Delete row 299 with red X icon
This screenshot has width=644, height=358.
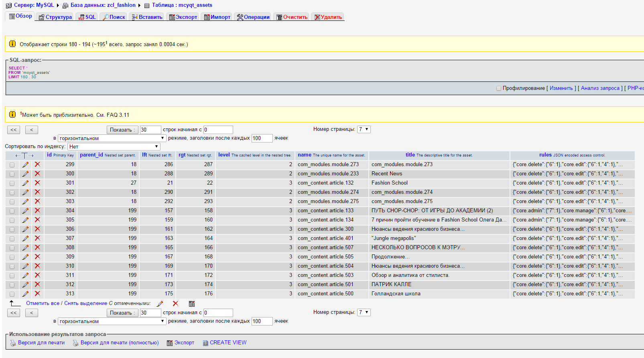(x=37, y=164)
